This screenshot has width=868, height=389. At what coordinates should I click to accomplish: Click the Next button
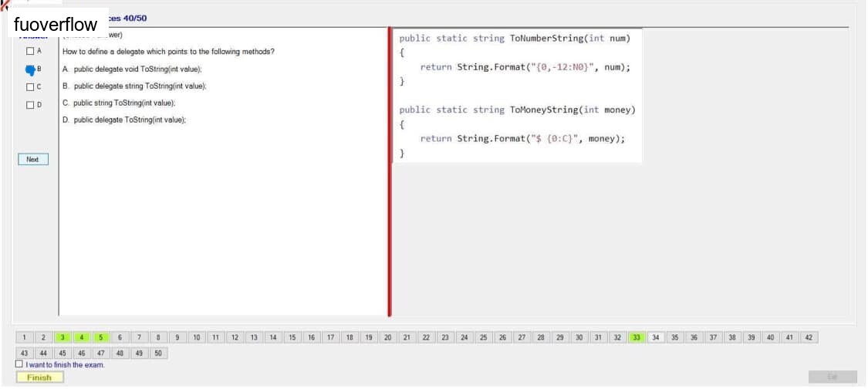coord(32,159)
